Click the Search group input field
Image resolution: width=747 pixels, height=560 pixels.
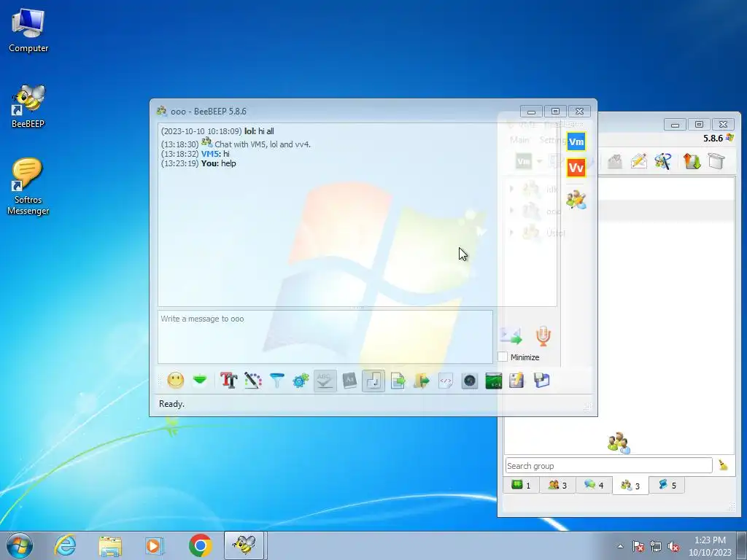tap(609, 465)
